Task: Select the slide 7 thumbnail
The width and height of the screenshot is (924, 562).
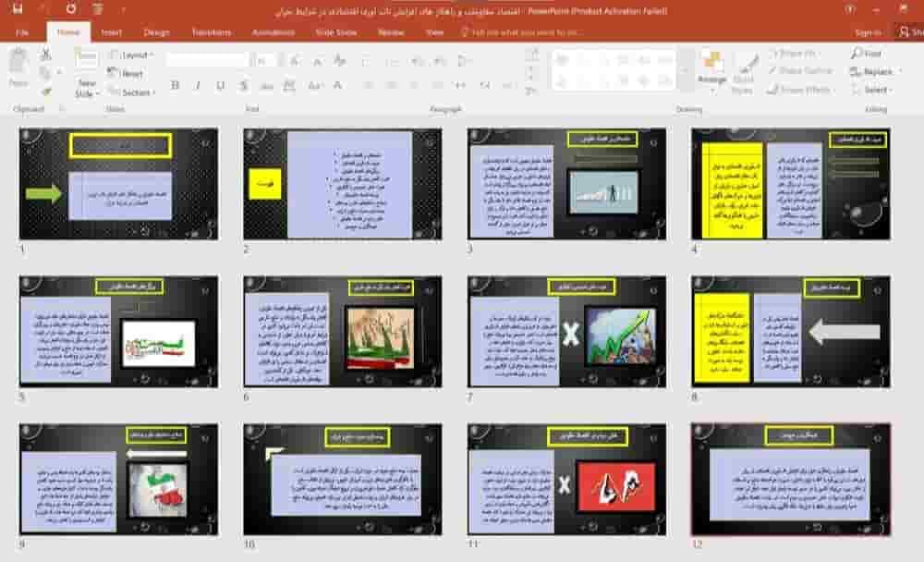Action: pyautogui.click(x=567, y=332)
